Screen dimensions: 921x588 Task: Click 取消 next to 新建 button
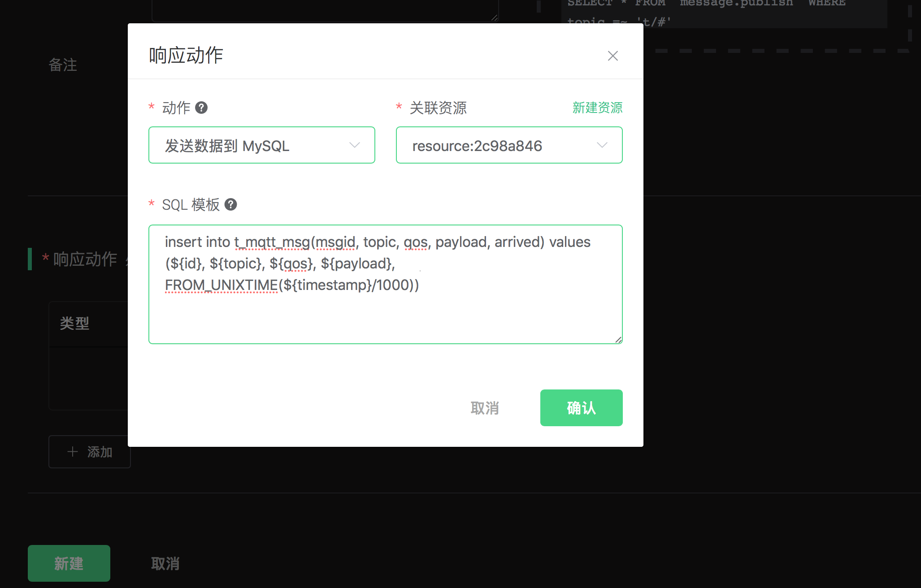point(165,563)
